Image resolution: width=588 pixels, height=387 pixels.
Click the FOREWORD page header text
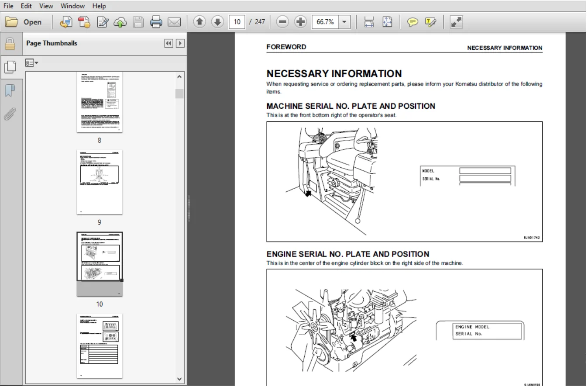click(286, 47)
